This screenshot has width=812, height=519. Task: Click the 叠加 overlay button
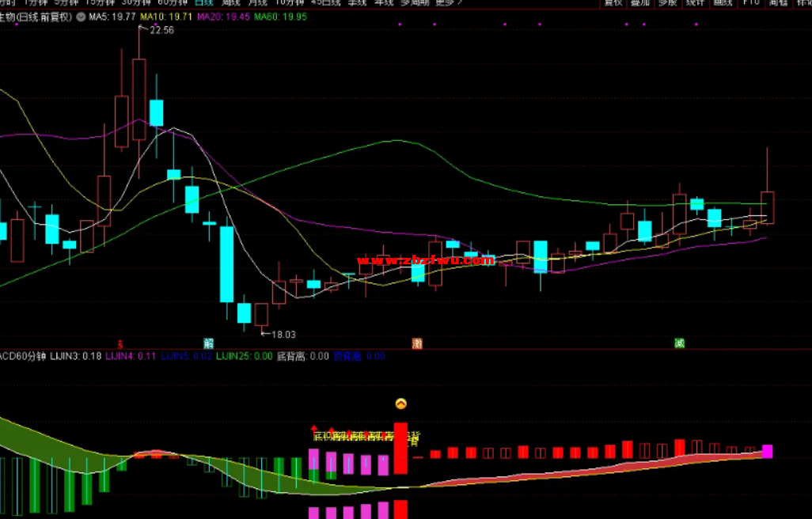(640, 2)
